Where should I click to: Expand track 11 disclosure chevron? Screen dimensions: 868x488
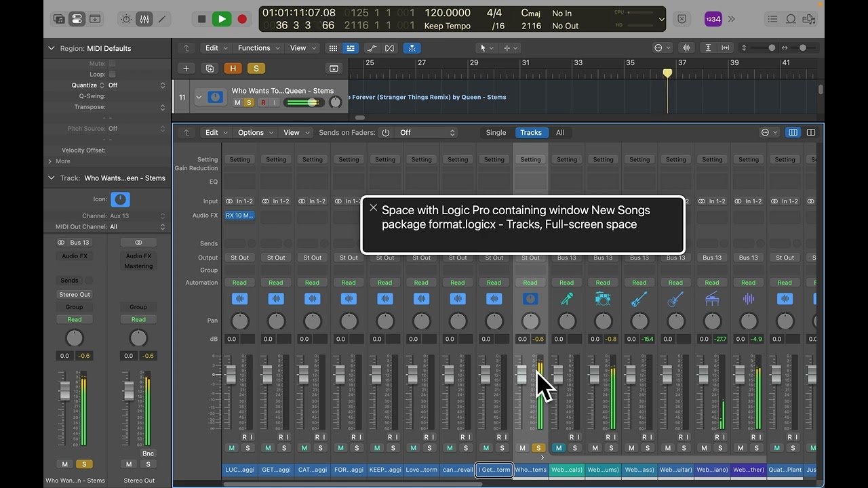(x=199, y=97)
